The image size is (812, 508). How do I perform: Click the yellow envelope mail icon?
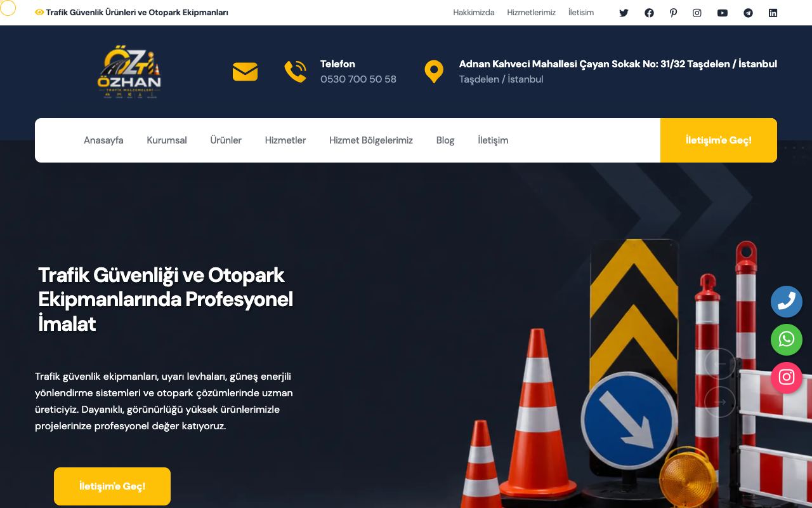tap(245, 72)
